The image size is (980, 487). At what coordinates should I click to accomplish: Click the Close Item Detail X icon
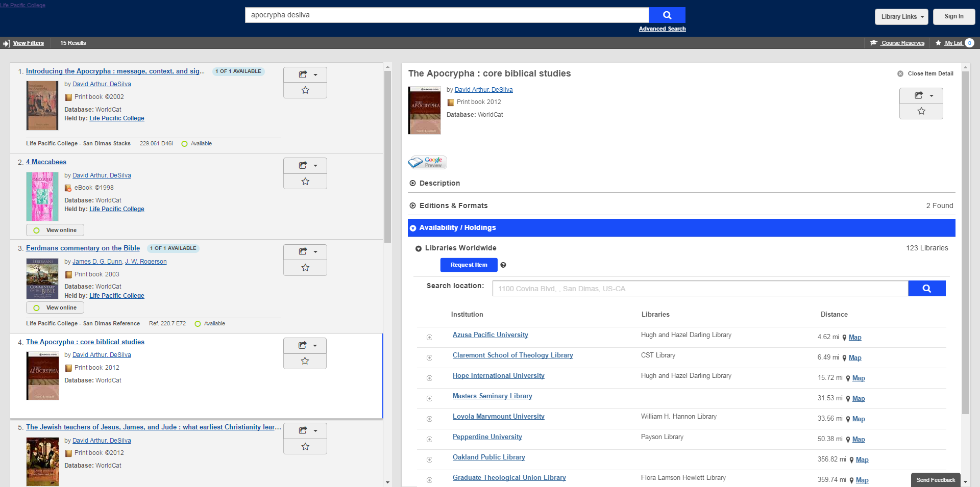coord(900,74)
